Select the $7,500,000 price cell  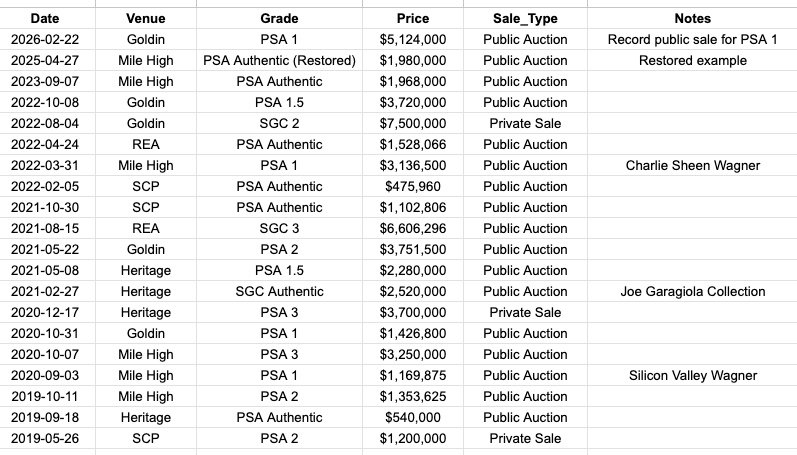[413, 124]
